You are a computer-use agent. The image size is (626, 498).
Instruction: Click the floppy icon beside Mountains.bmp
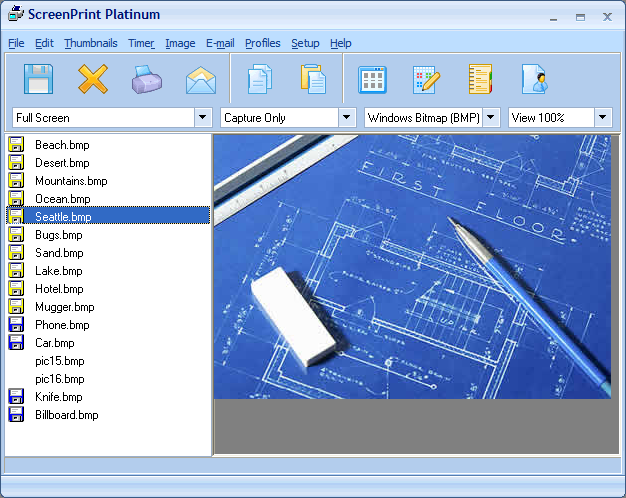click(16, 181)
